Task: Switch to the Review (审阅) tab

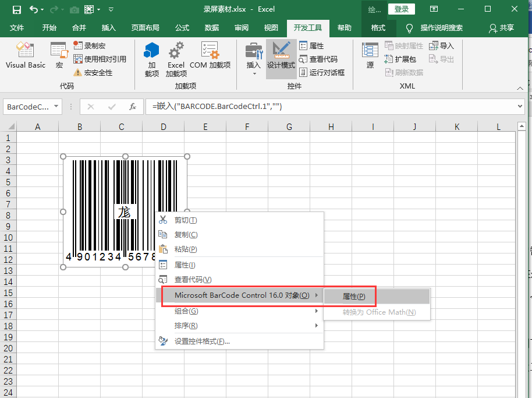Action: [242, 28]
